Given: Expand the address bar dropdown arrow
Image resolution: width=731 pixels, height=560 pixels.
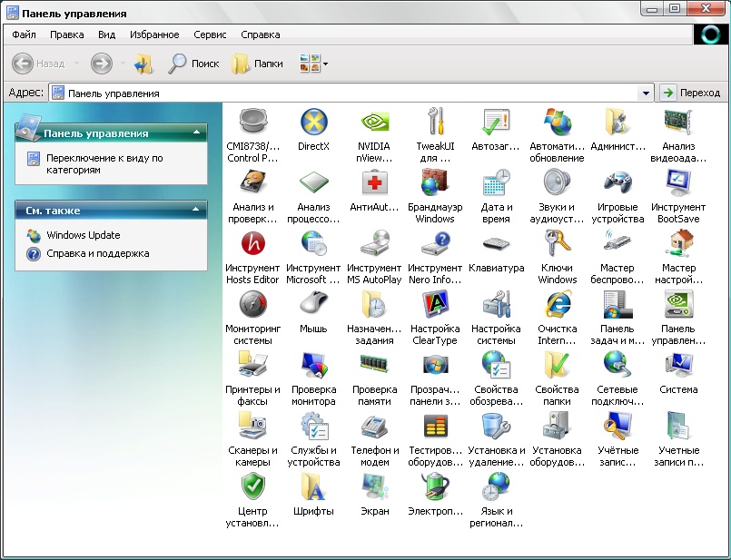Looking at the screenshot, I should [x=646, y=93].
